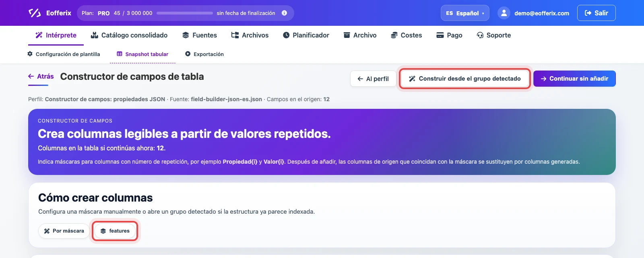Open the Planificador clock tab
This screenshot has height=258, width=644.
306,35
